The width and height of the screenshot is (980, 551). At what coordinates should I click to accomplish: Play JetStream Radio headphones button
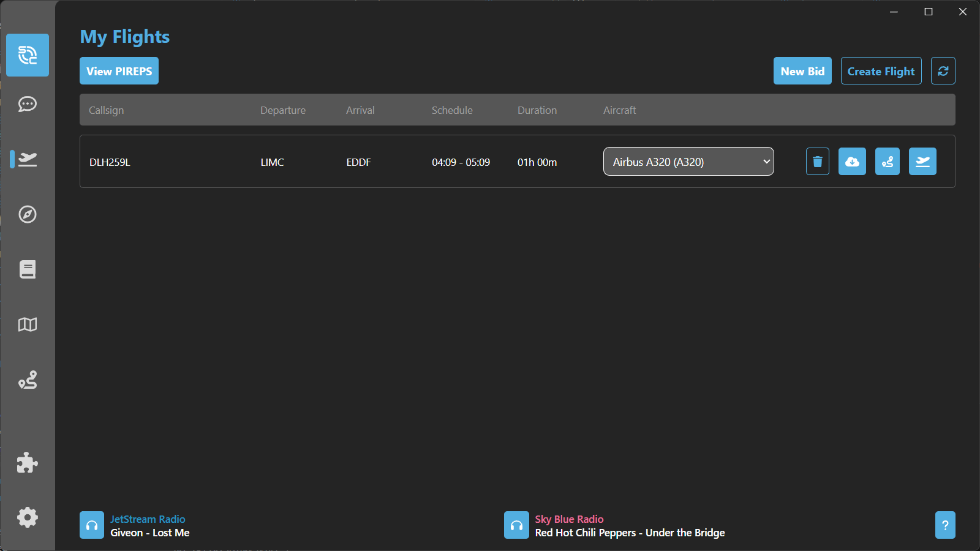[92, 525]
